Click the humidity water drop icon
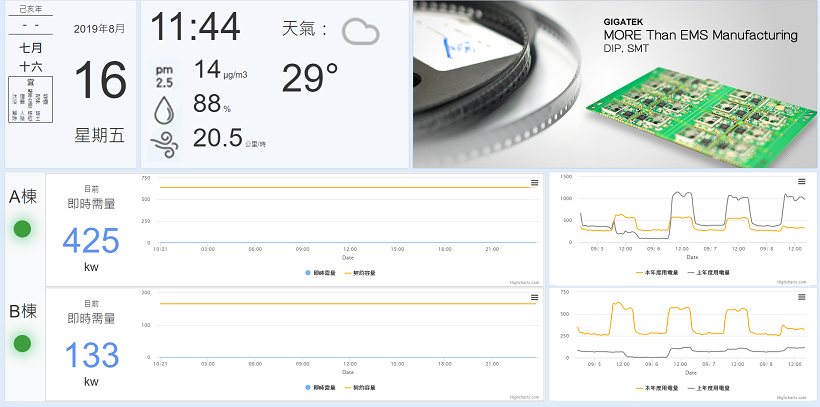 [x=165, y=106]
